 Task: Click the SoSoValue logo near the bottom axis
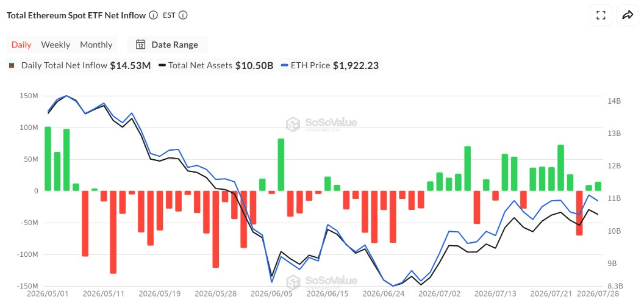[293, 283]
